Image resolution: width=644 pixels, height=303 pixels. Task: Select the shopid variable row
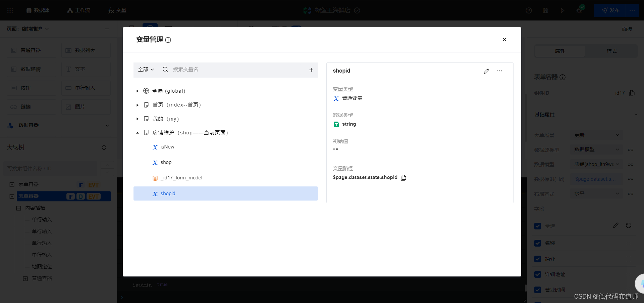click(226, 193)
